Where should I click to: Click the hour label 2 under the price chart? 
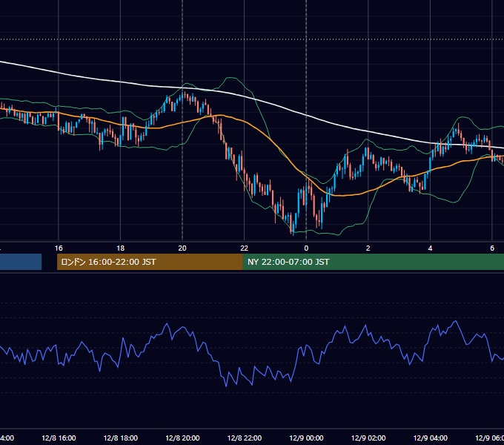[368, 248]
